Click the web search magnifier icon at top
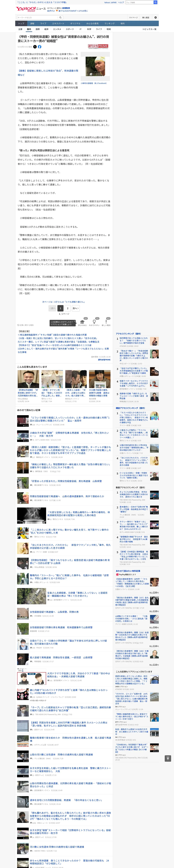174x868 pixels. tap(155, 2)
